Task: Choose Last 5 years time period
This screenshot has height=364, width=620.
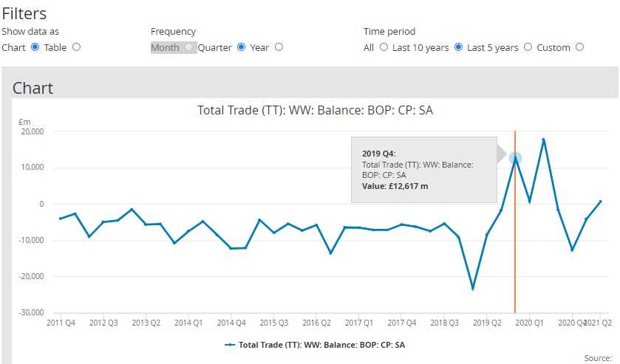Action: point(528,47)
